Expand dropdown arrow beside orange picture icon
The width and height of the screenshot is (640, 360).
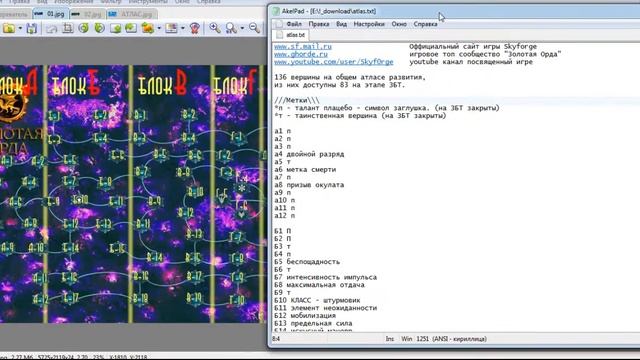(159, 28)
